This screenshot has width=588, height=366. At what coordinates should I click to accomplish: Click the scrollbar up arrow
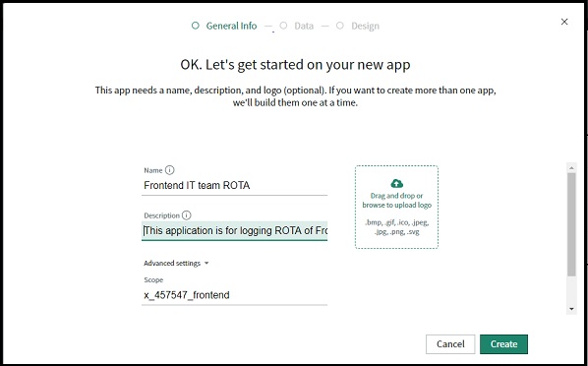pyautogui.click(x=571, y=168)
